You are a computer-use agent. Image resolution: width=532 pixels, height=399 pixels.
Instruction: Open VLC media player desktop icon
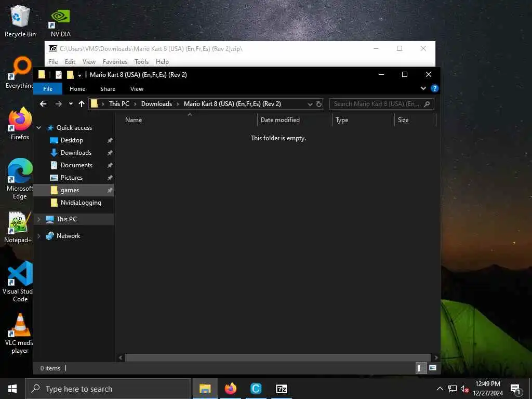click(x=20, y=334)
